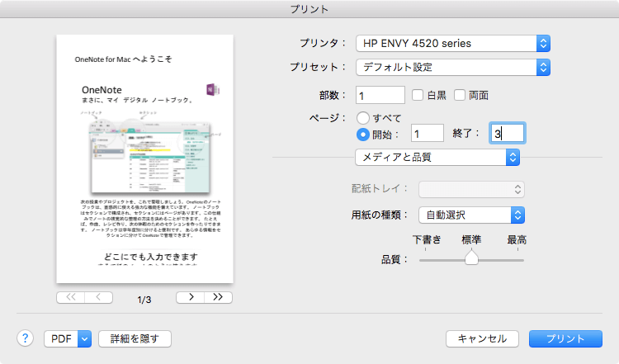Viewport: 619px width, 364px height.
Task: Jump to last preview page
Action: click(x=219, y=297)
